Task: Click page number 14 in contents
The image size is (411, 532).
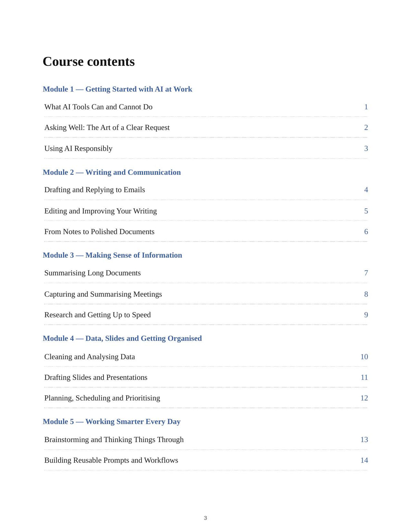Action: pos(364,460)
